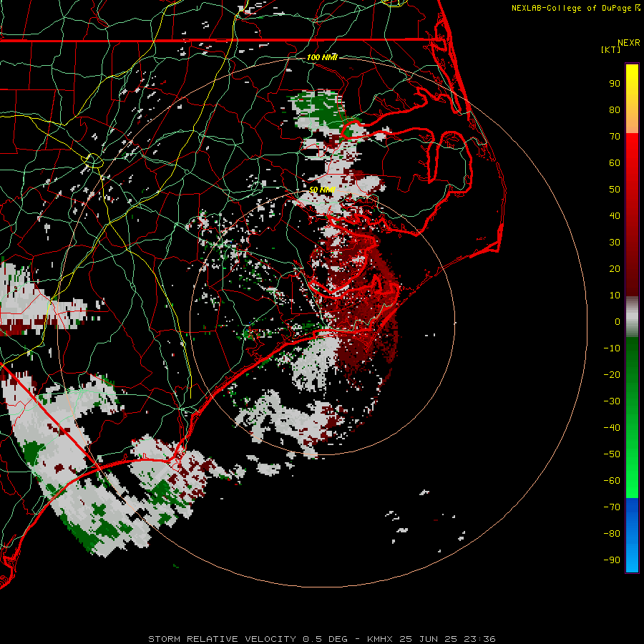Click the 0 value on the velocity scale
This screenshot has width=644, height=644.
(618, 322)
